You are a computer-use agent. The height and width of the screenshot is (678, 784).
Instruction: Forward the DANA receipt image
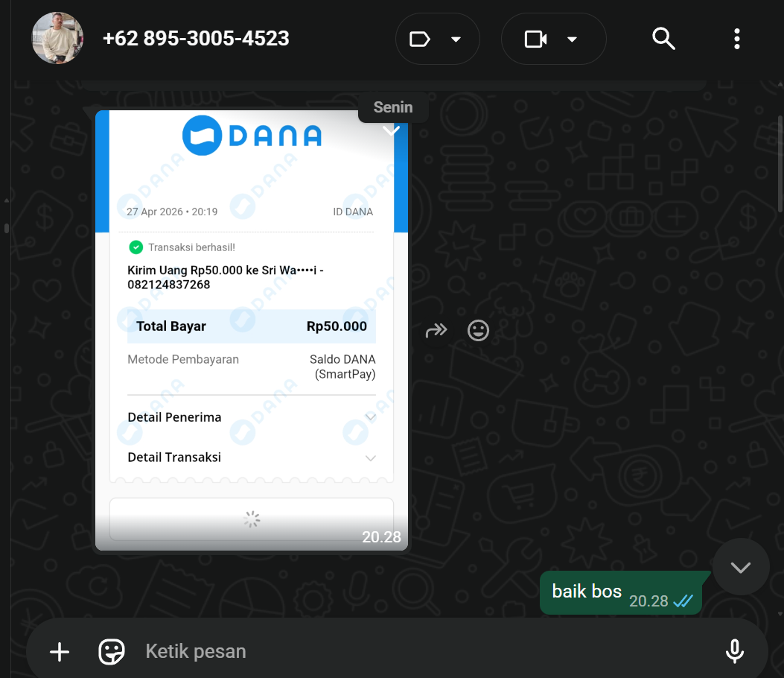point(436,330)
